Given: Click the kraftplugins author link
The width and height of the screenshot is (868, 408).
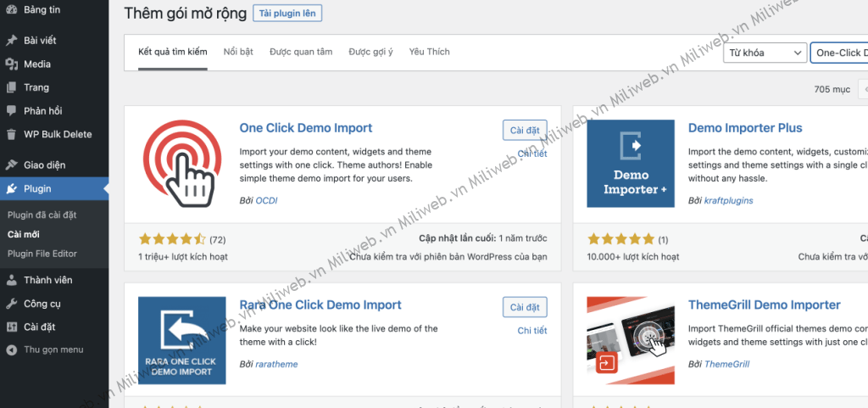Looking at the screenshot, I should pos(728,200).
